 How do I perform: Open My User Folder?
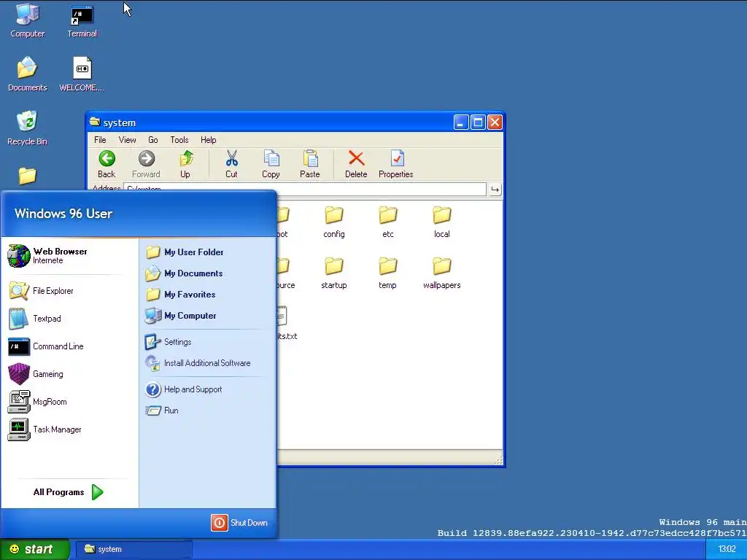click(185, 252)
